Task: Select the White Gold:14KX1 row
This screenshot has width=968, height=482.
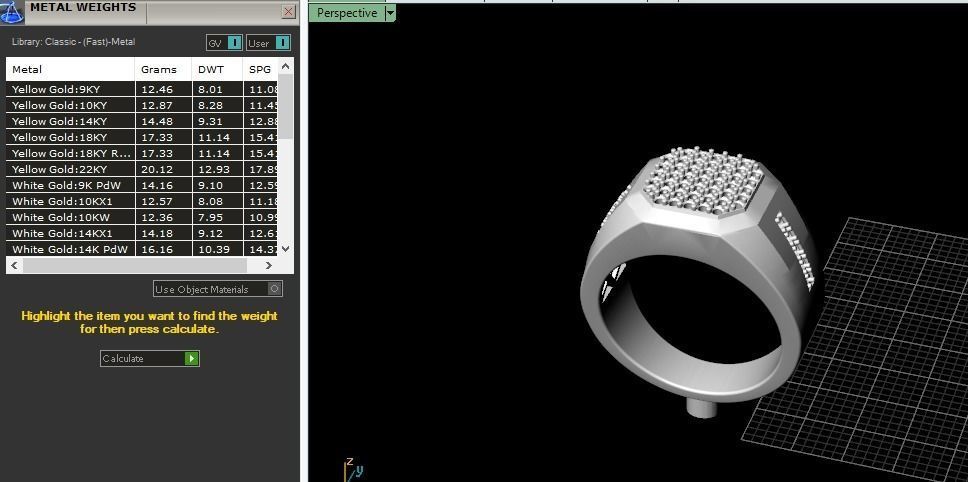Action: click(141, 233)
